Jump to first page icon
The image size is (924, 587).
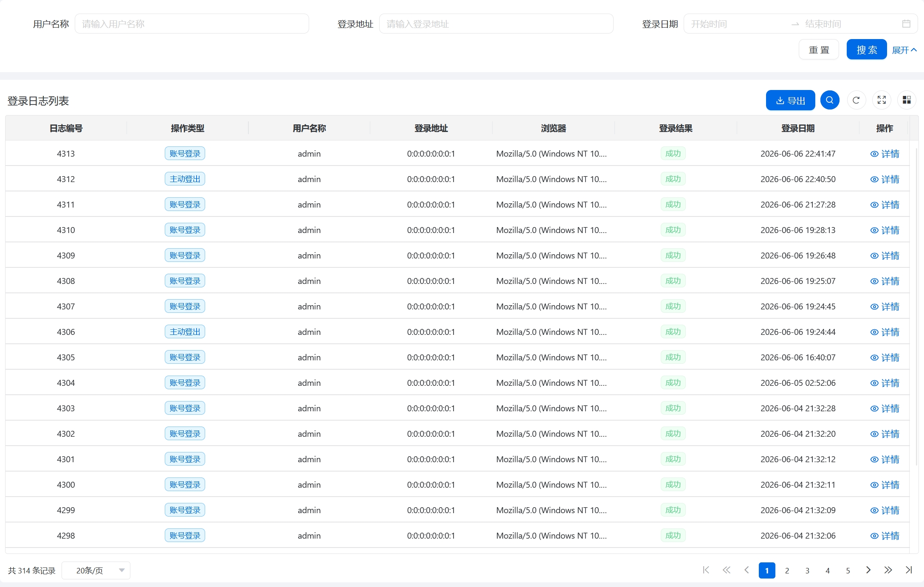(706, 570)
